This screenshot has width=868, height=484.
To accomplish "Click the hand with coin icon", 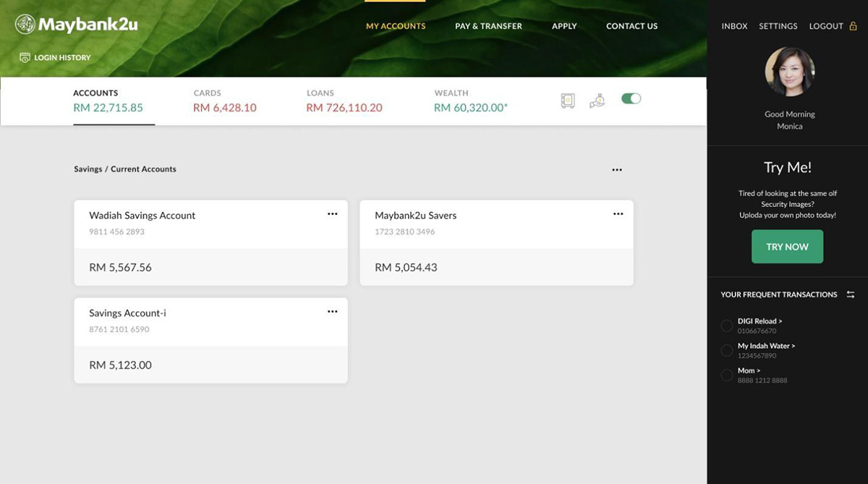I will pyautogui.click(x=597, y=101).
